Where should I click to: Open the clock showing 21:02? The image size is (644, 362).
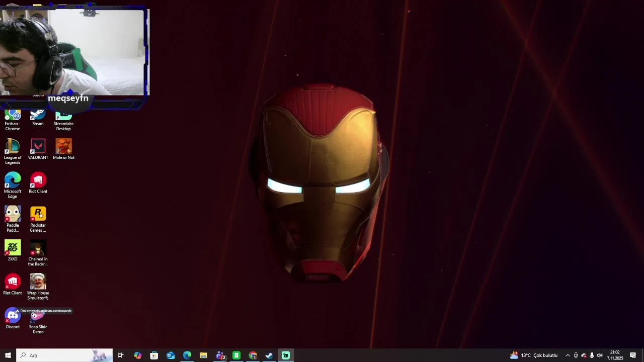pyautogui.click(x=615, y=355)
